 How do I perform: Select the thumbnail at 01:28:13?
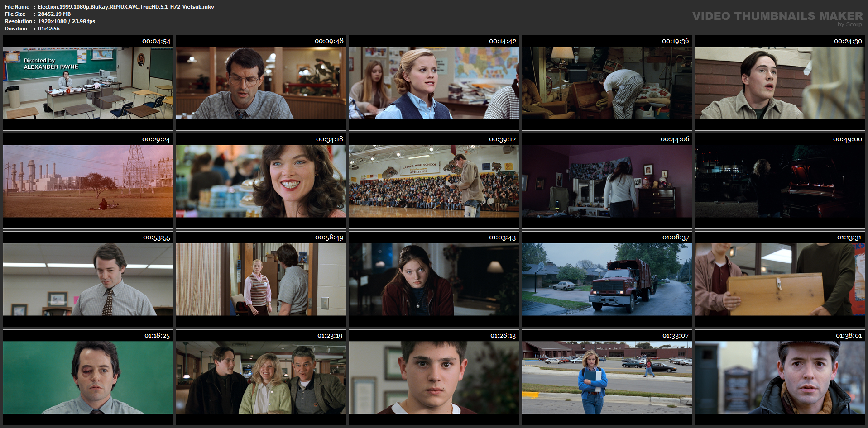point(434,377)
